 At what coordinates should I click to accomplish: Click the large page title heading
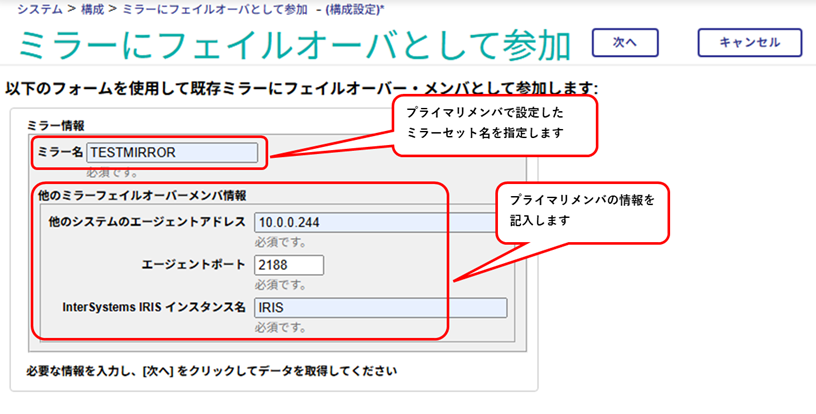click(295, 46)
